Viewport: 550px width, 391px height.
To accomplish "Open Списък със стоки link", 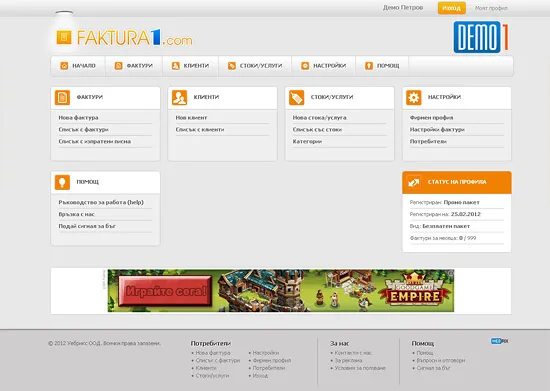I will click(x=317, y=129).
